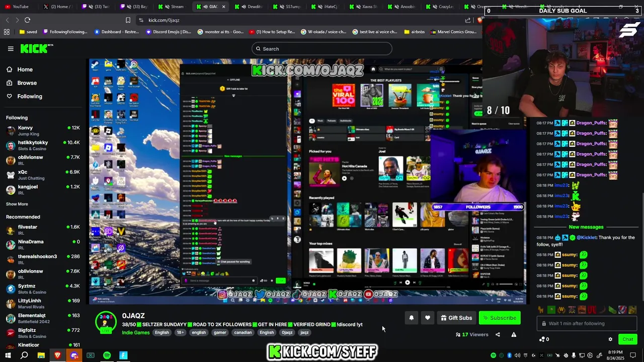644x362 pixels.
Task: Switch to Anoobis browser tab
Action: (x=404, y=7)
